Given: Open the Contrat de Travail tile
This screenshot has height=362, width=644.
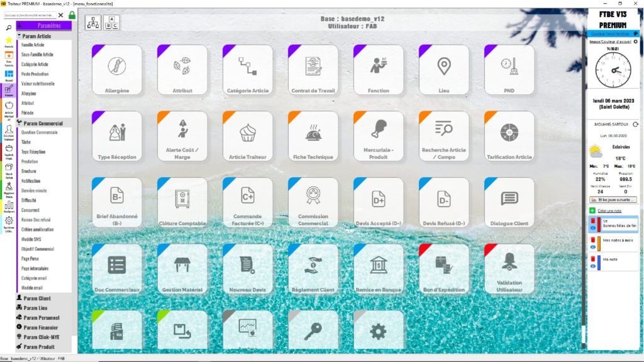Looking at the screenshot, I should tap(313, 70).
